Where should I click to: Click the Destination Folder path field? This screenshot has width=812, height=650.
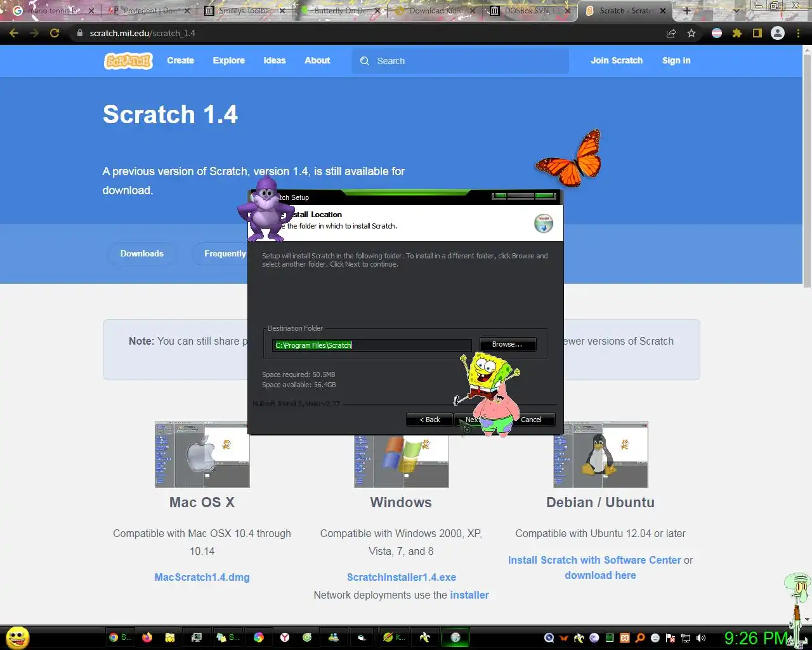coord(372,345)
